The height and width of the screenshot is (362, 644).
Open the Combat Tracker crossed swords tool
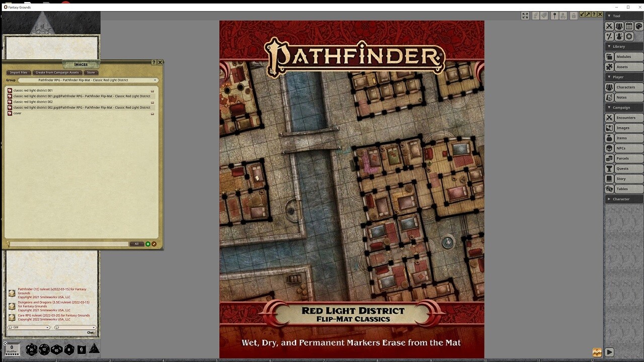pyautogui.click(x=609, y=26)
